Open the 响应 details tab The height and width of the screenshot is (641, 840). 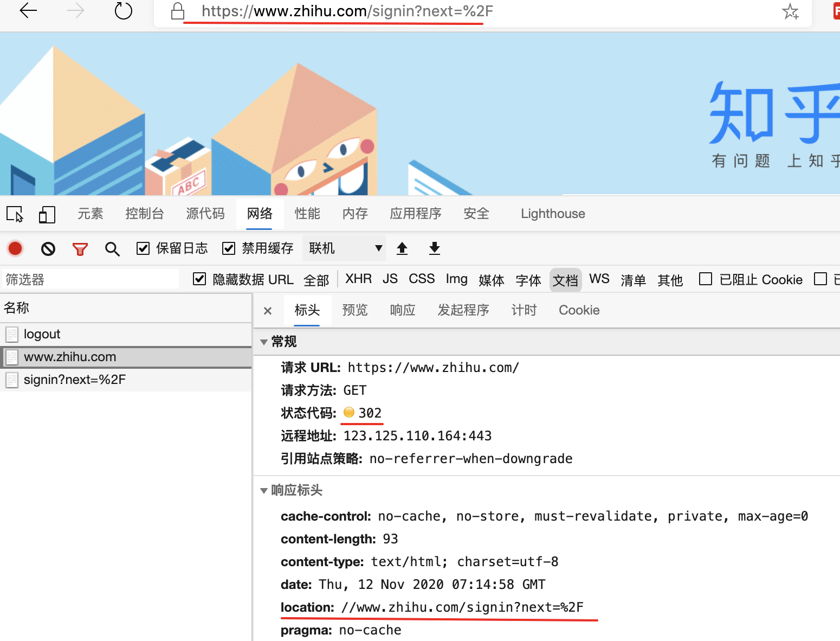click(403, 310)
